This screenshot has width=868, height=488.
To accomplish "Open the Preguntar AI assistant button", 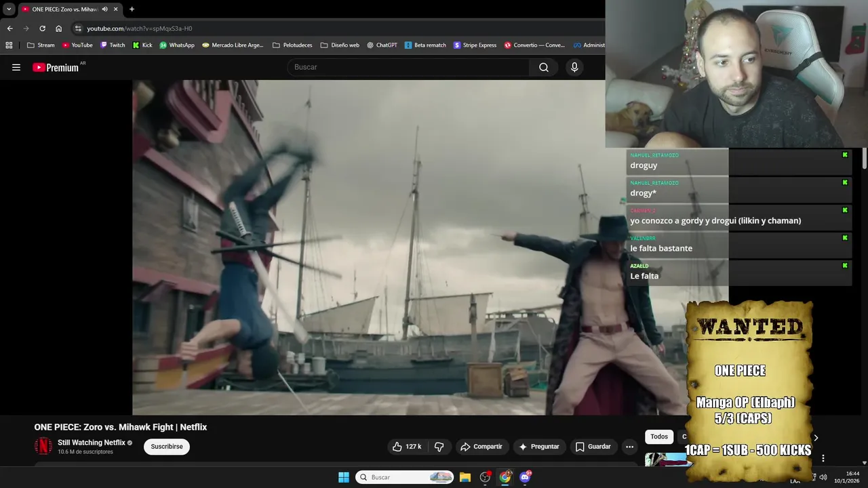I will 539,447.
